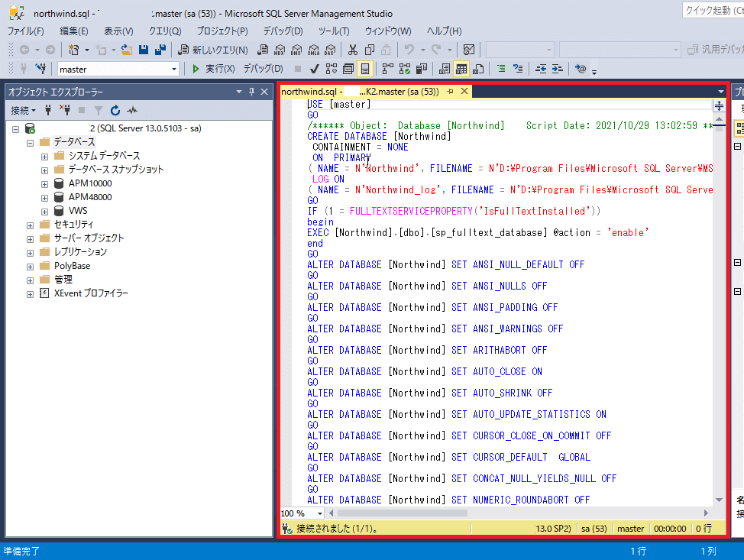Click the Disconnect plug icon in Object Explorer
This screenshot has width=744, height=560.
point(65,110)
